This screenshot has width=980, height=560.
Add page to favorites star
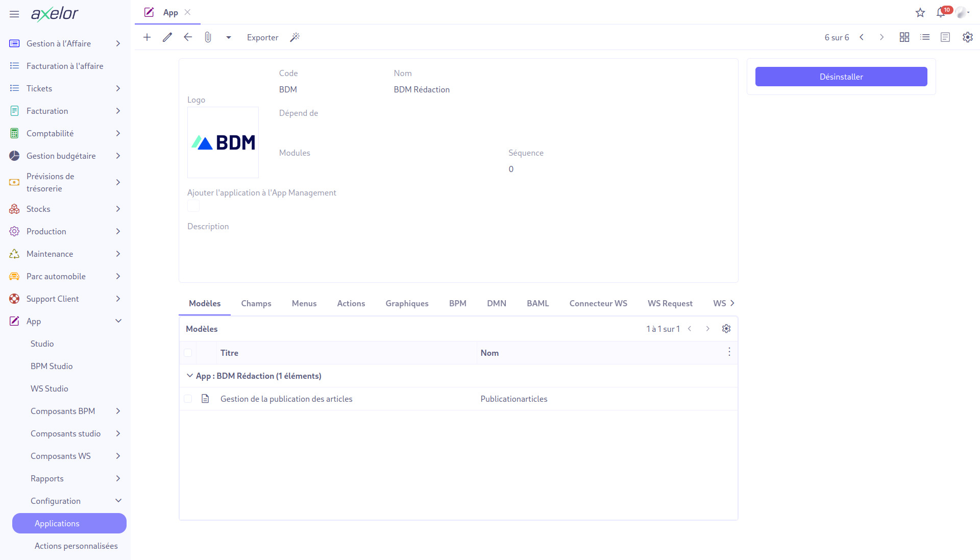coord(920,13)
